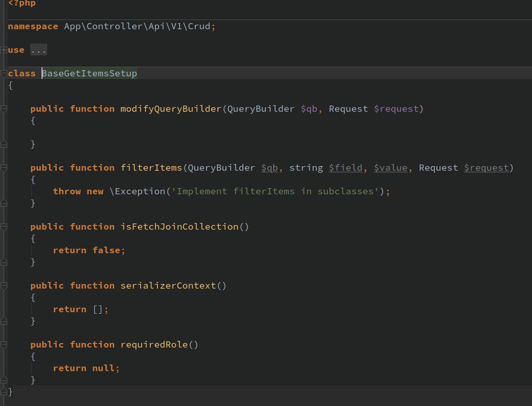Click the \Exception class reference
This screenshot has width=532, height=406.
click(137, 191)
